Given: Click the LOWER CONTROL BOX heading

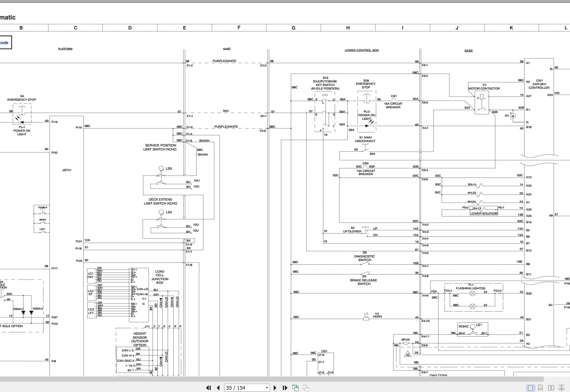Looking at the screenshot, I should (362, 51).
